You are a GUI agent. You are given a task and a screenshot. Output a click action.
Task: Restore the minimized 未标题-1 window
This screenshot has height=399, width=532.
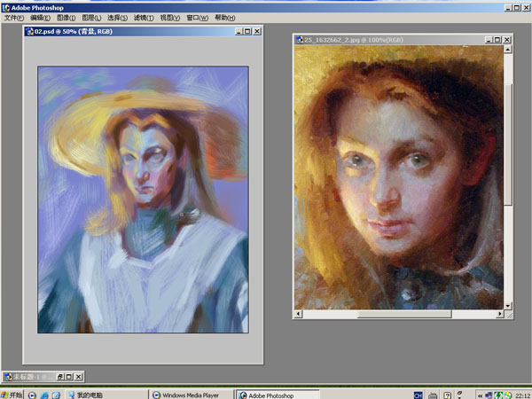click(60, 377)
